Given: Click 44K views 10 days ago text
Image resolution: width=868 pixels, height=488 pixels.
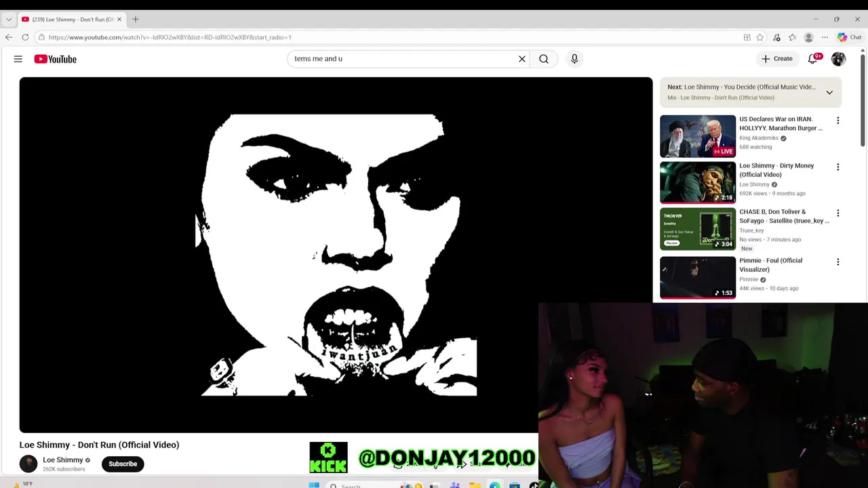Looking at the screenshot, I should tap(768, 288).
